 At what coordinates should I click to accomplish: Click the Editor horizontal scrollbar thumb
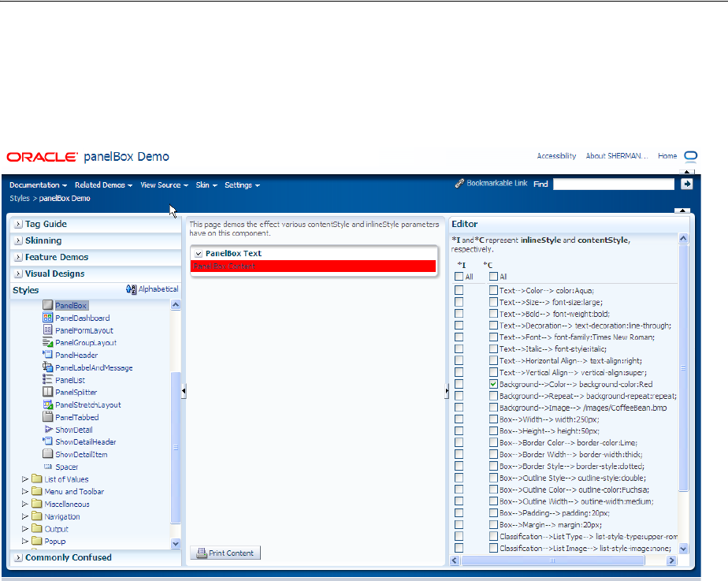pos(552,561)
